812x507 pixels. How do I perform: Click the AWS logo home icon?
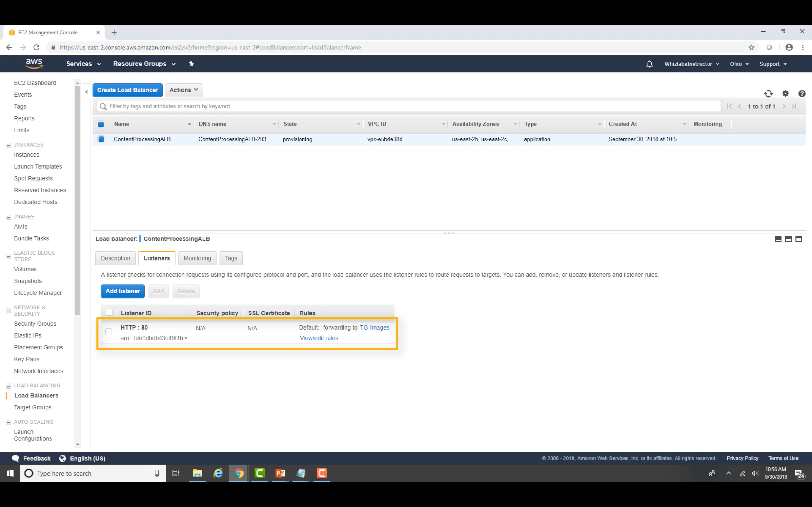(34, 63)
